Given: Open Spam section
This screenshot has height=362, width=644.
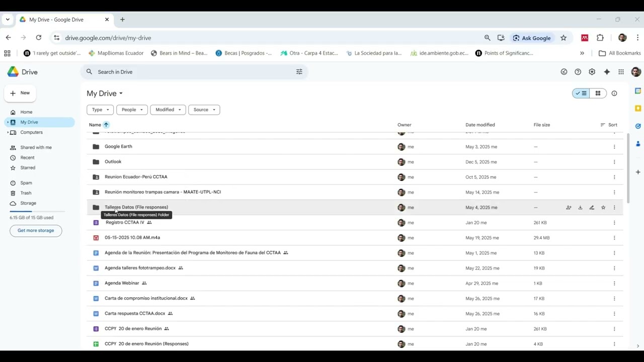Looking at the screenshot, I should click(39, 183).
